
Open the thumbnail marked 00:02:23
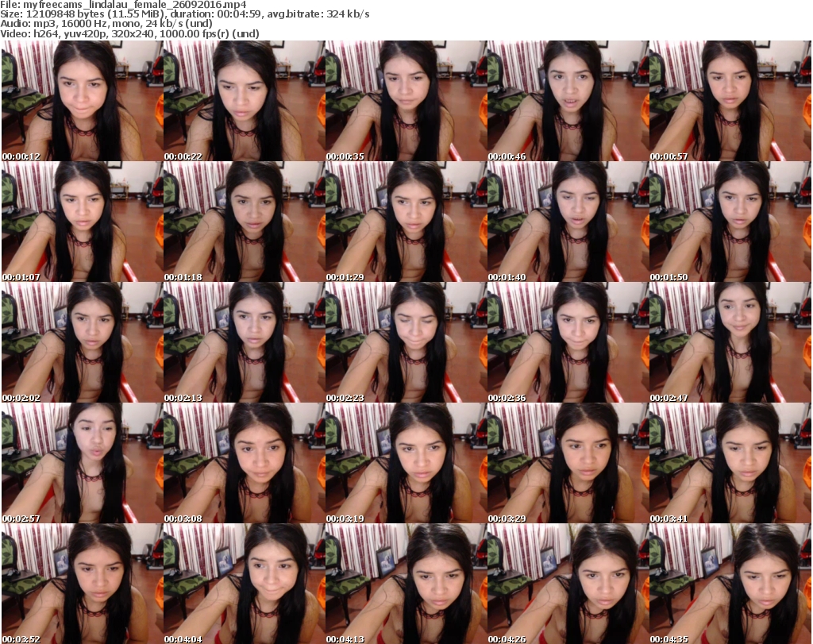point(405,342)
